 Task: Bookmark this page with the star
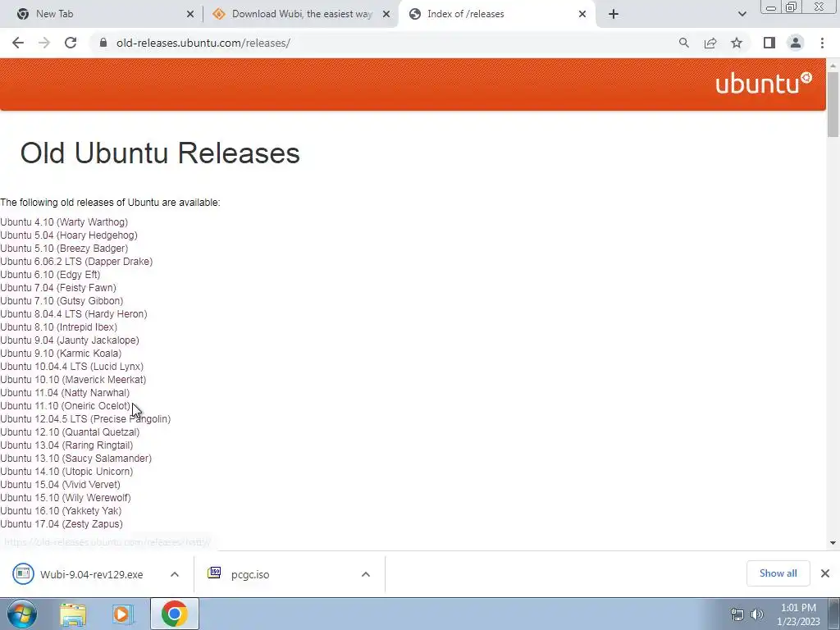point(737,43)
